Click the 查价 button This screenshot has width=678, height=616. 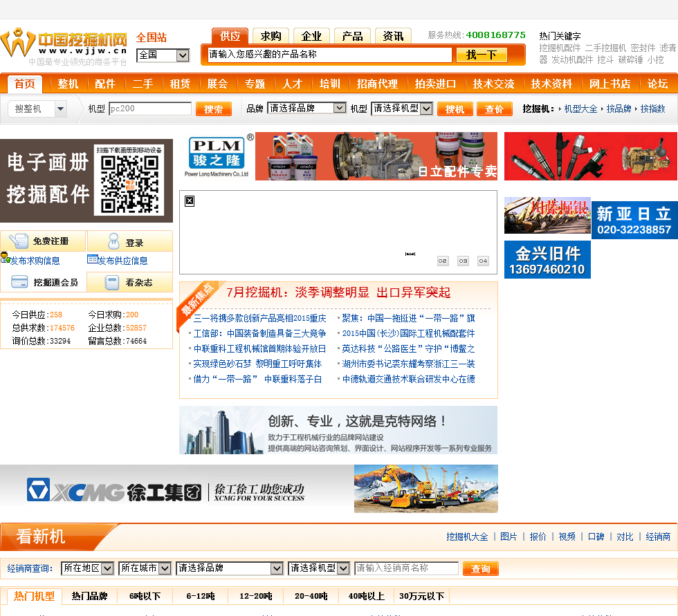point(494,109)
